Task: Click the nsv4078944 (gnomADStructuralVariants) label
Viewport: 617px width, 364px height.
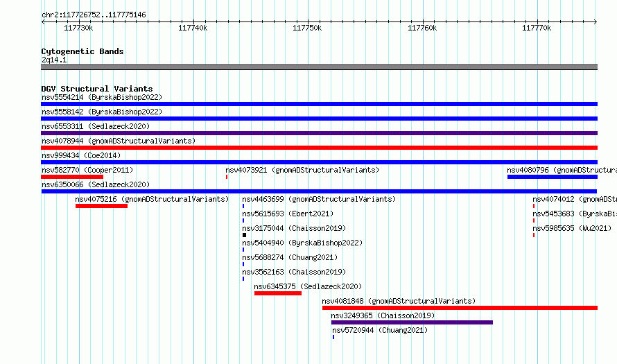Action: coord(119,141)
